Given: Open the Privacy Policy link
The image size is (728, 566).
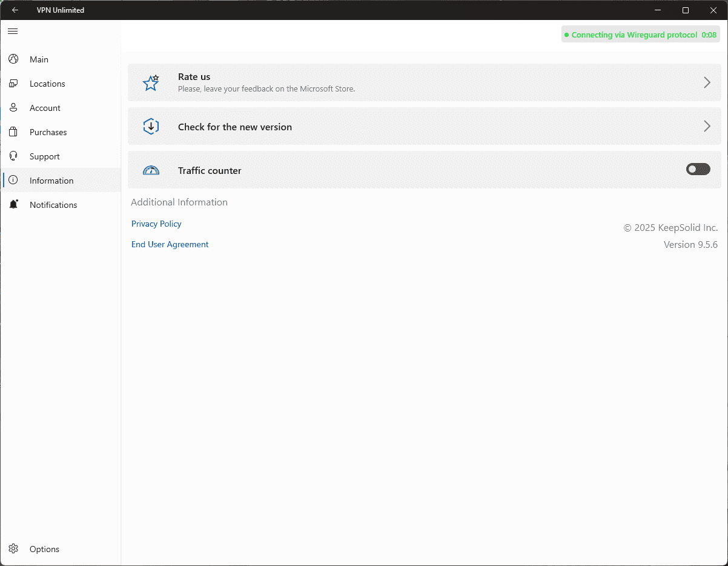Looking at the screenshot, I should pyautogui.click(x=156, y=224).
